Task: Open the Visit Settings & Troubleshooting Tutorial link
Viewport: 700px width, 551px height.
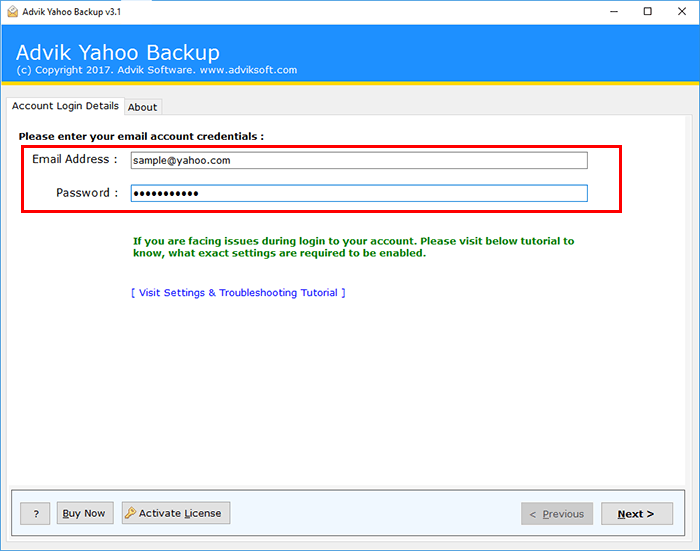Action: 238,292
